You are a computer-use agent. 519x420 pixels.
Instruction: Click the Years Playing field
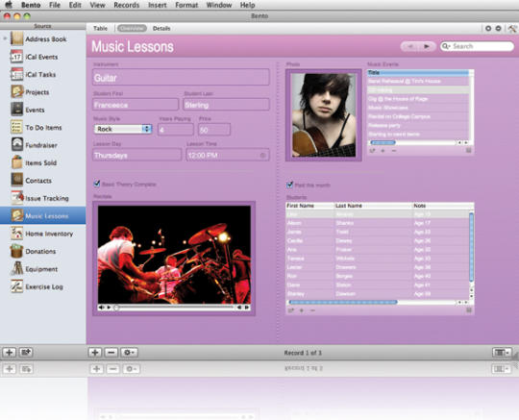(x=176, y=130)
